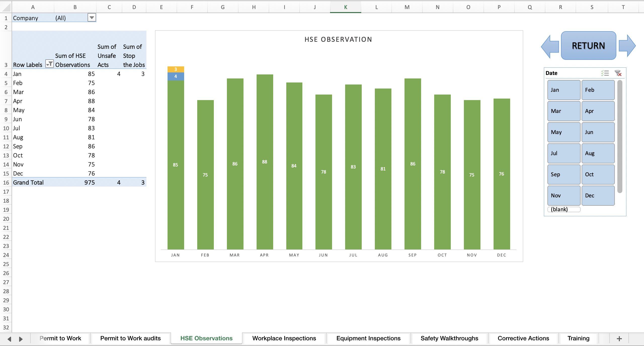Clear the Date slicer filter with the funnel icon
Image resolution: width=644 pixels, height=346 pixels.
618,73
